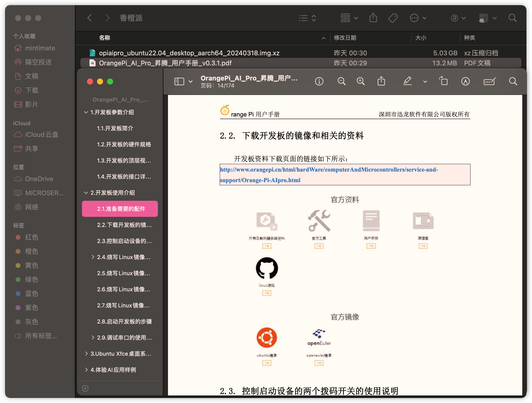Rotate the page with the rotate icon
The height and width of the screenshot is (403, 532).
coord(444,81)
